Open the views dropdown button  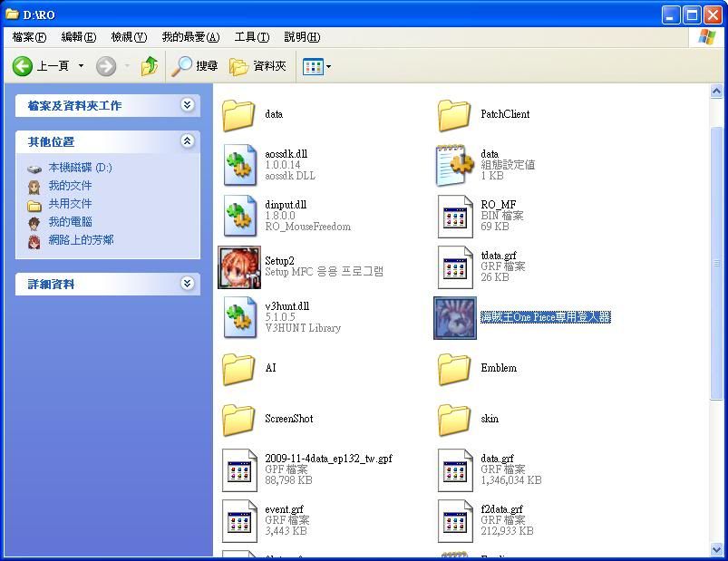coord(317,67)
